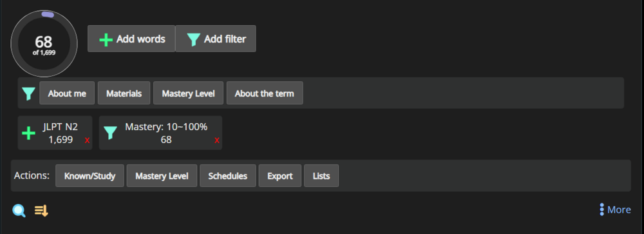Remove the Mastery 10~100% filter with red x
Viewport: 644px width, 234px height.
tap(217, 141)
